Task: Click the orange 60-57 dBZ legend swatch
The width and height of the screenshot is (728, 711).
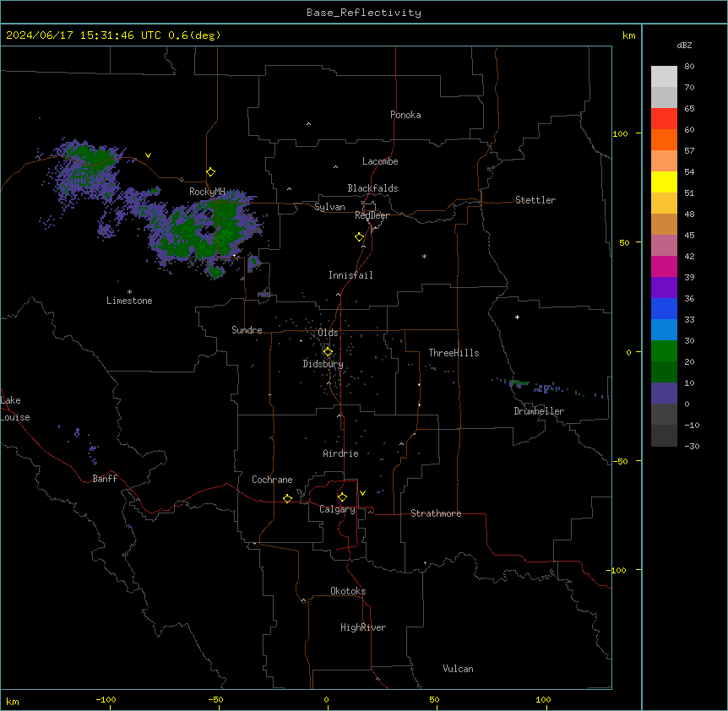Action: 664,139
